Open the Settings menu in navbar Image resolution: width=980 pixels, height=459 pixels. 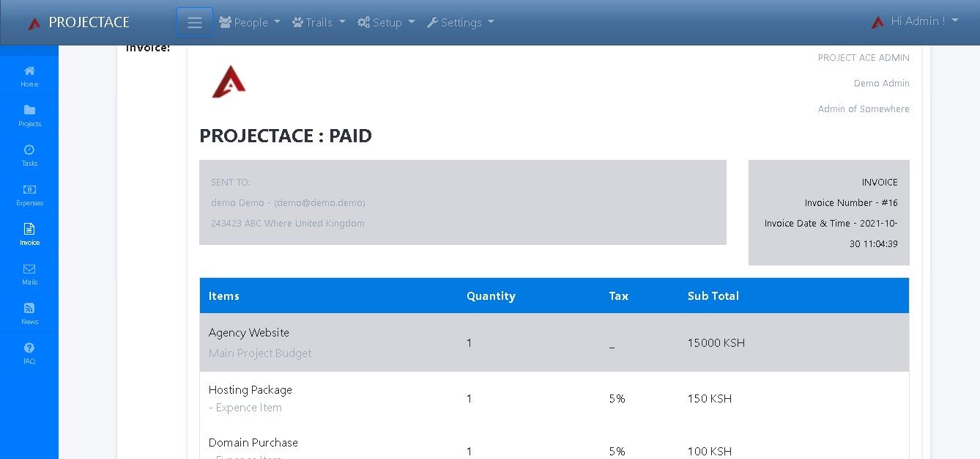pos(460,23)
